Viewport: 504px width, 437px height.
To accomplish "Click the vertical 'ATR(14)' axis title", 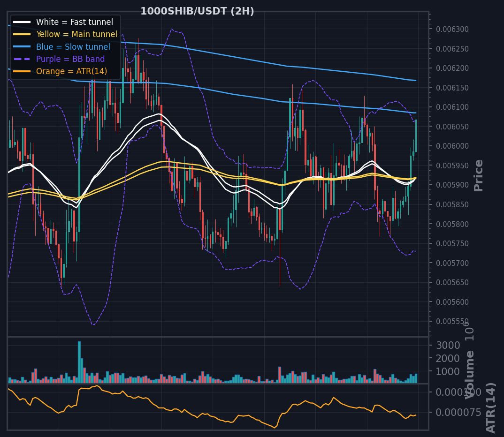I will [490, 408].
